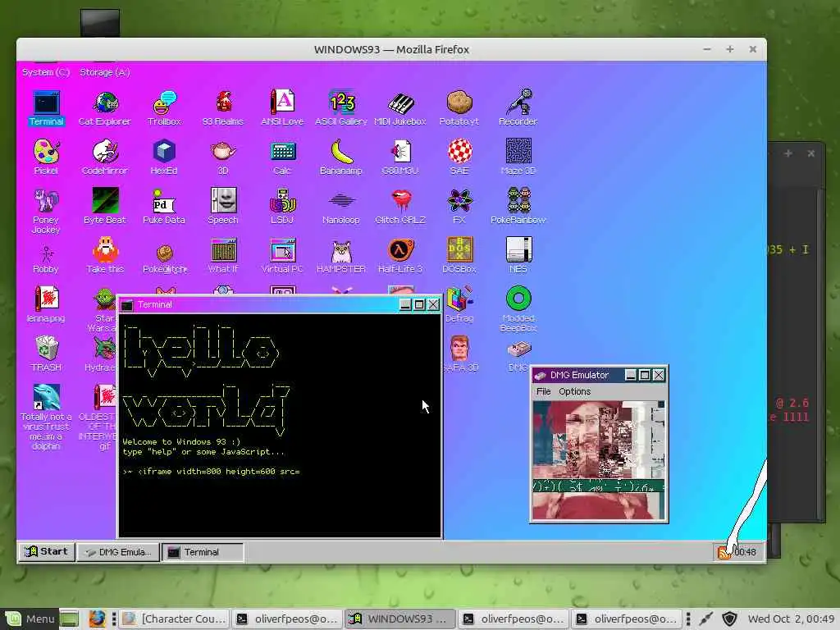The height and width of the screenshot is (630, 840).
Task: Open the ASCII Gallery icon
Action: [x=341, y=107]
